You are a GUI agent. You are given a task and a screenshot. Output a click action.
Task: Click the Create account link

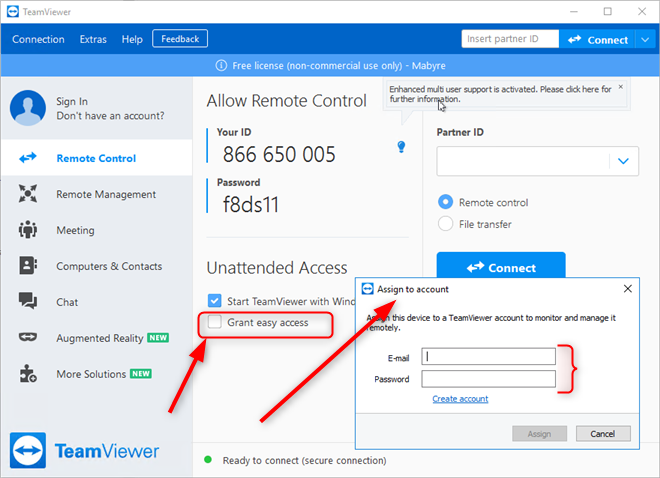pos(460,398)
